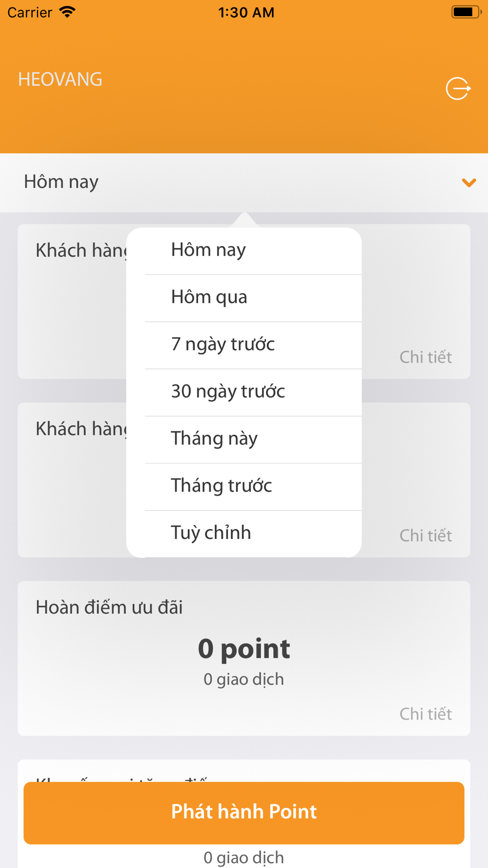The image size is (488, 868).
Task: Select "Hôm nay" in the popup list
Action: (244, 251)
